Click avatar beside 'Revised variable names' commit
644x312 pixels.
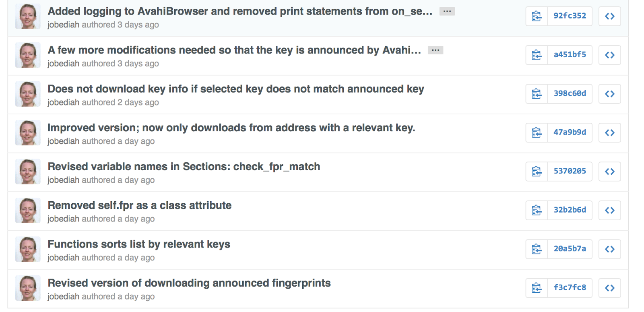28,171
